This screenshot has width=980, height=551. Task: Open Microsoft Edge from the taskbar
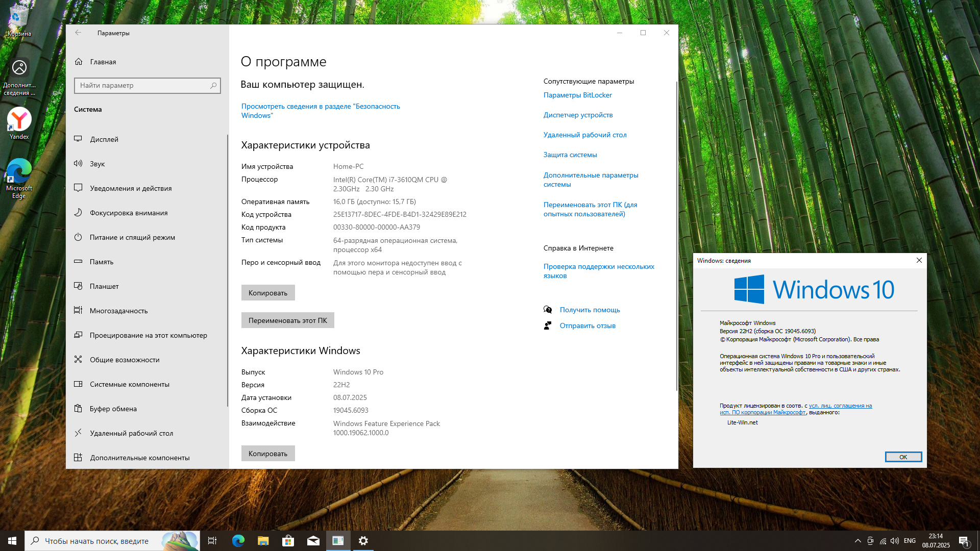pos(238,541)
